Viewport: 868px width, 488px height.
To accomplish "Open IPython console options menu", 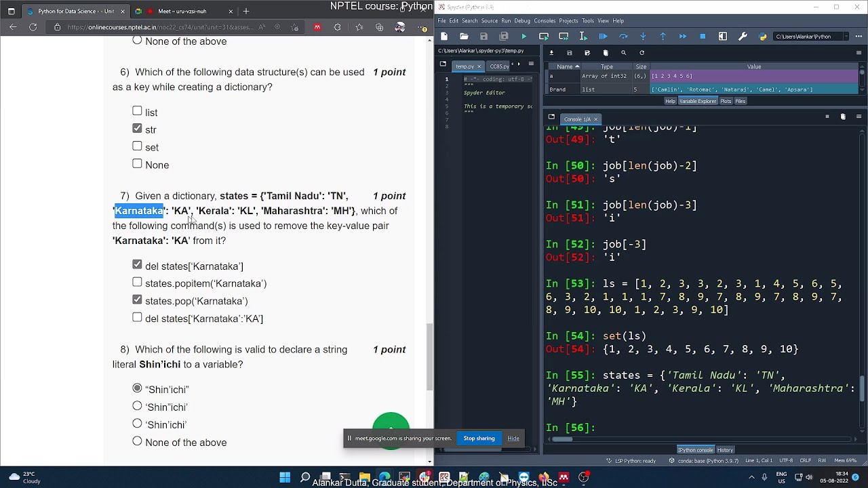I will tap(859, 117).
